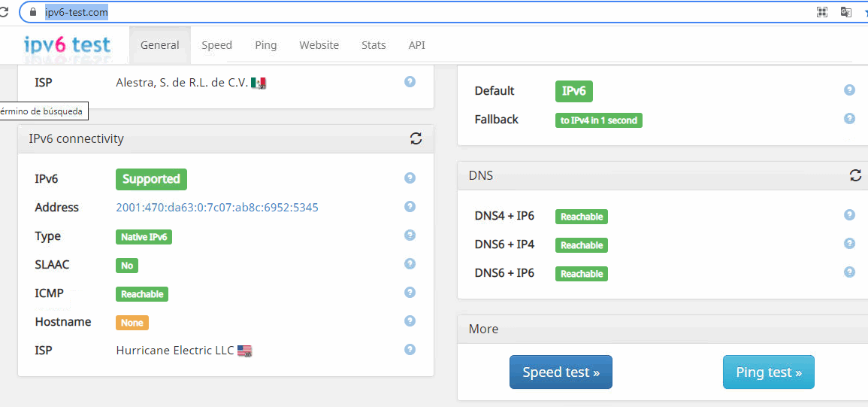Refresh the IPv6 connectivity panel
Image resolution: width=868 pixels, height=407 pixels.
(416, 138)
